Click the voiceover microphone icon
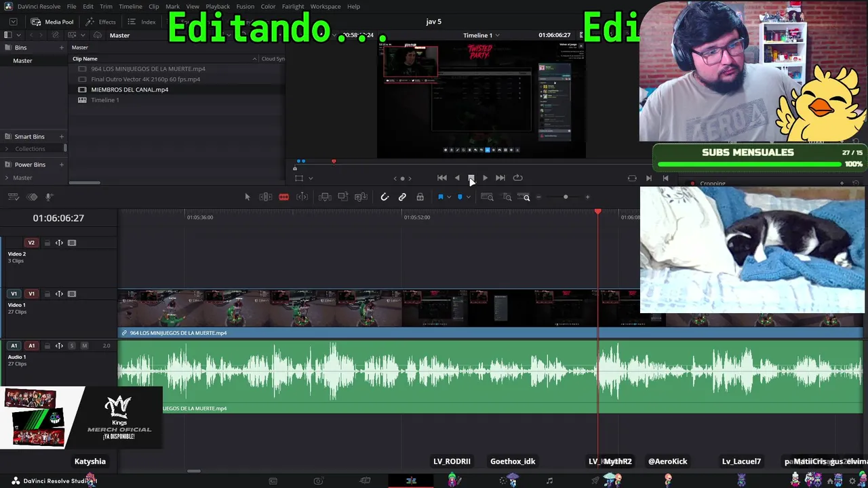Image resolution: width=868 pixels, height=488 pixels. (x=49, y=197)
